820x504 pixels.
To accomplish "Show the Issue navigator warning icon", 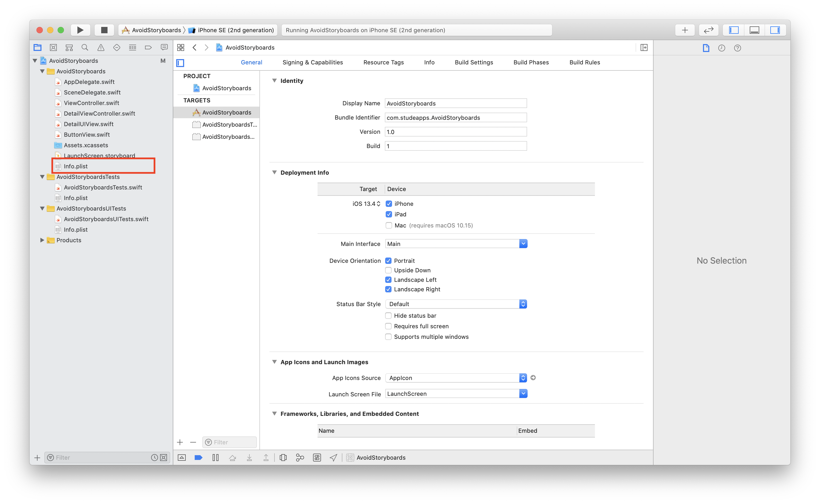I will click(101, 48).
